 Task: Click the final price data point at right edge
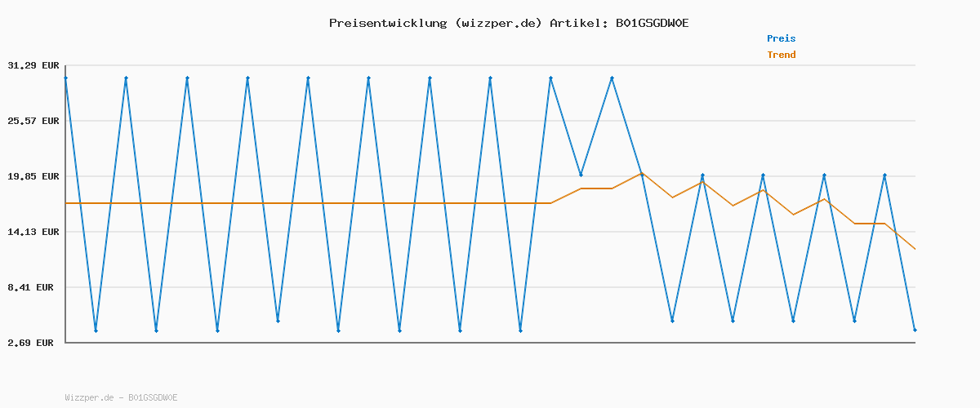point(915,330)
